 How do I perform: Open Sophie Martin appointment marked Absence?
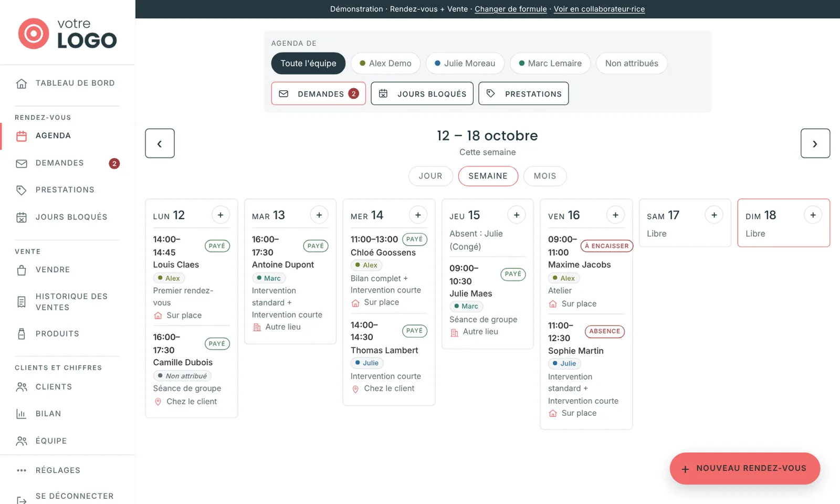(586, 369)
